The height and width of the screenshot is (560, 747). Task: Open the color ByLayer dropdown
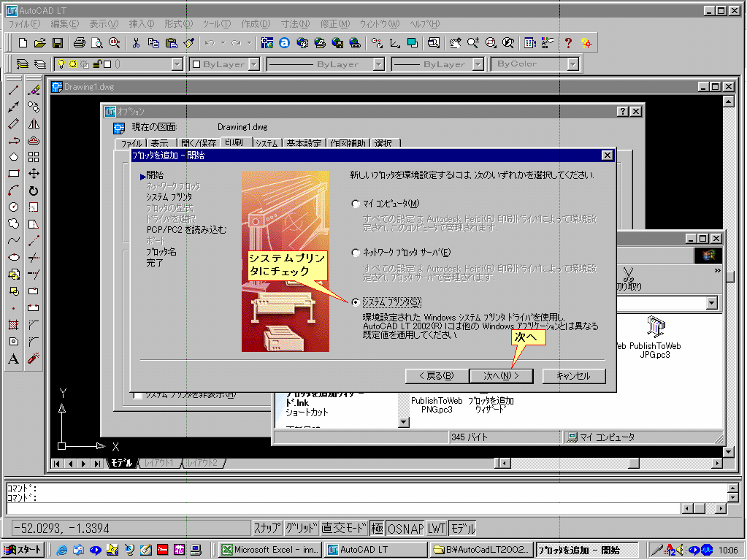coord(254,64)
